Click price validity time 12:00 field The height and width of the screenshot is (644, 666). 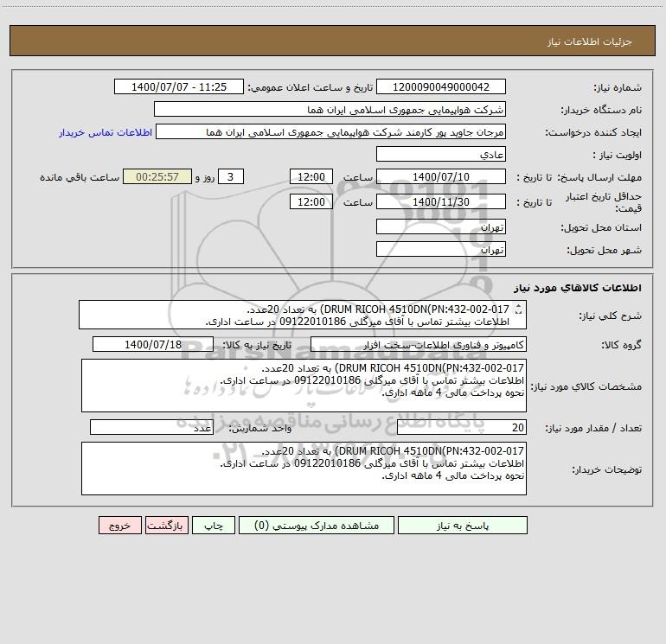tap(311, 201)
